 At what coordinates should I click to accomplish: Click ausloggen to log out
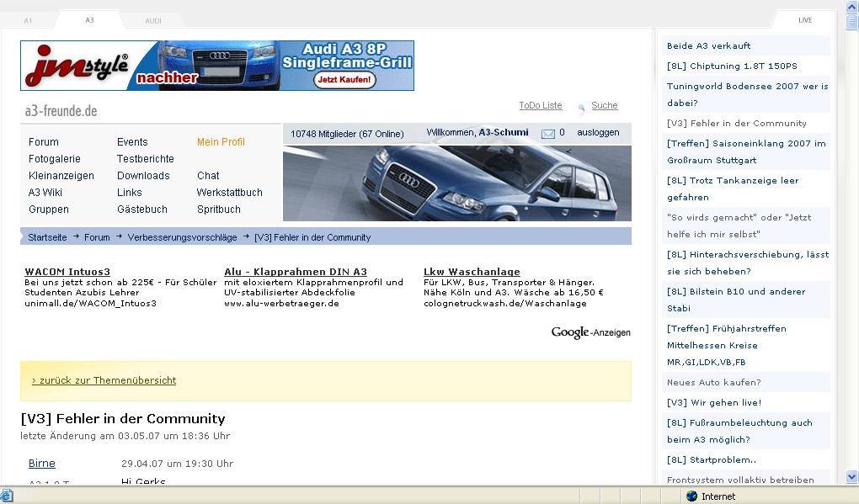pyautogui.click(x=598, y=132)
